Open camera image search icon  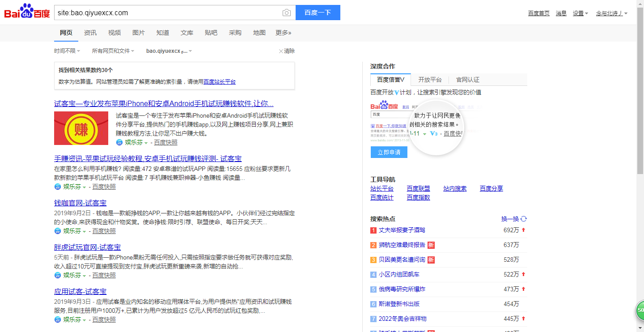click(287, 13)
